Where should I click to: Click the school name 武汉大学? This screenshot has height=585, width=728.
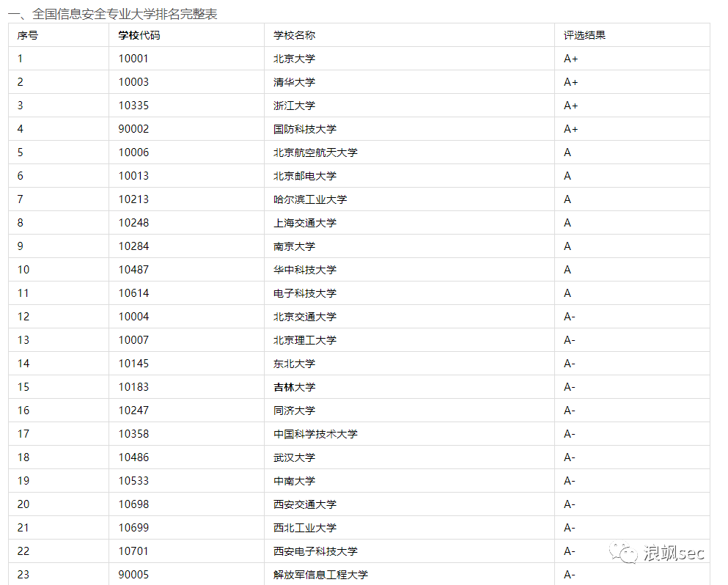295,457
